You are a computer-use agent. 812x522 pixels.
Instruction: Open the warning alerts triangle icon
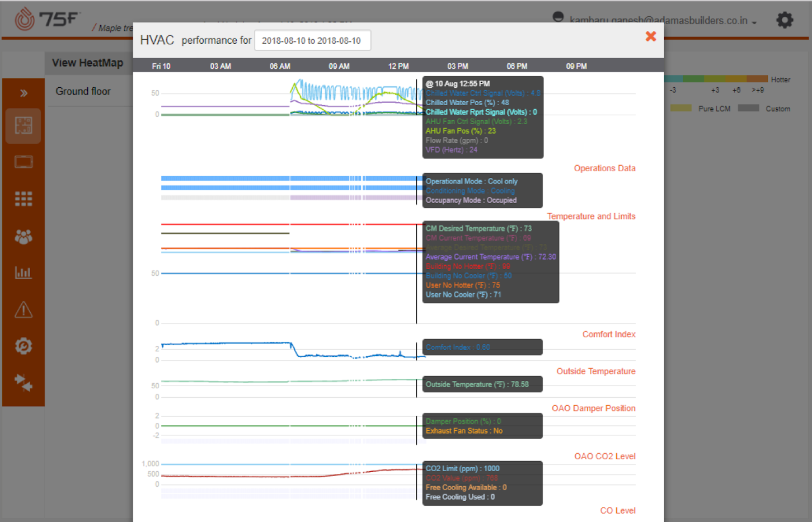click(x=24, y=309)
